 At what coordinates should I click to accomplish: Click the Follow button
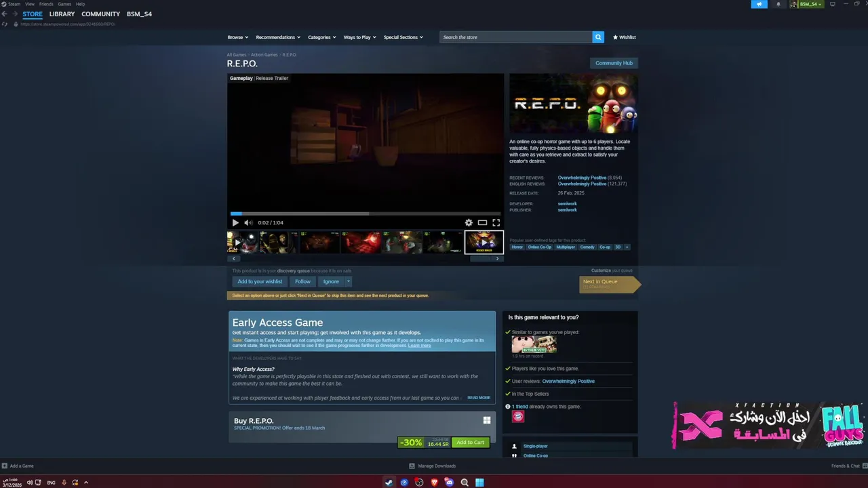click(302, 281)
